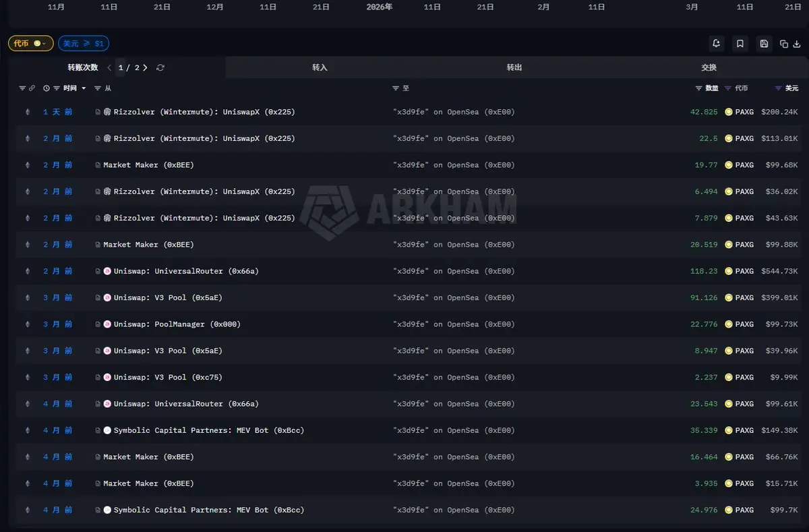Viewport: 809px width, 532px height.
Task: Copy address icon before Market Maker in $99.68K row
Action: click(x=98, y=165)
